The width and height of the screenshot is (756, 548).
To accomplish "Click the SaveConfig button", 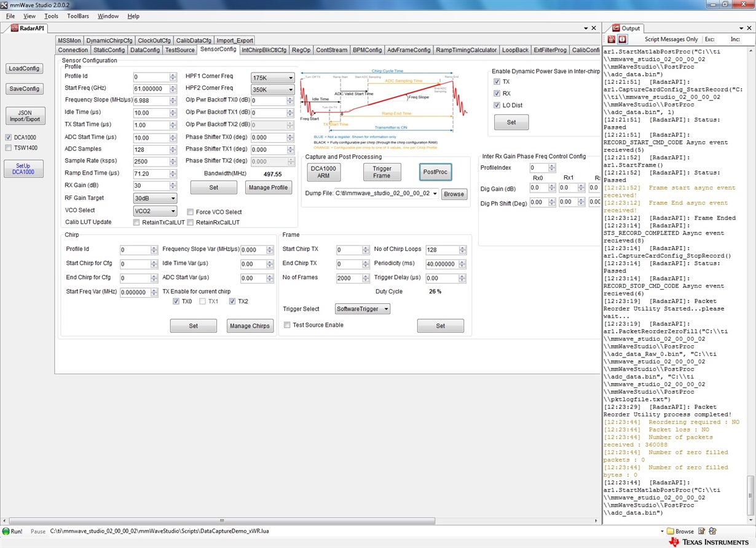I will (25, 89).
